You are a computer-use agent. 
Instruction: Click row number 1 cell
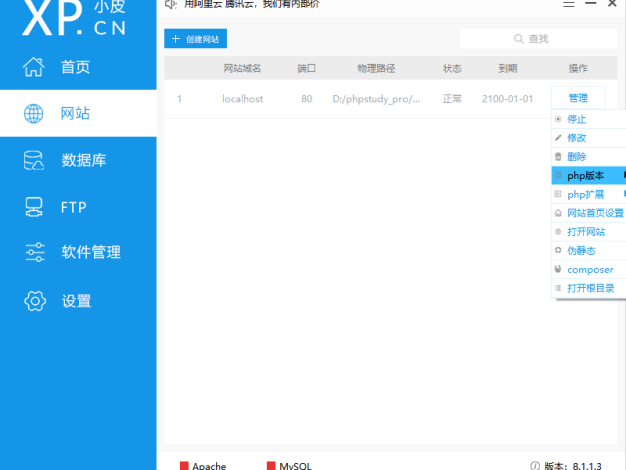tap(180, 99)
